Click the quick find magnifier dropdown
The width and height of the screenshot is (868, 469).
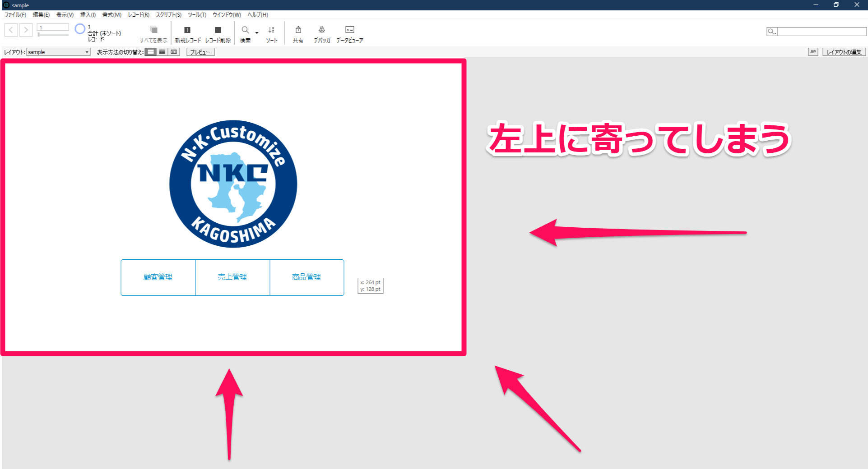point(772,32)
